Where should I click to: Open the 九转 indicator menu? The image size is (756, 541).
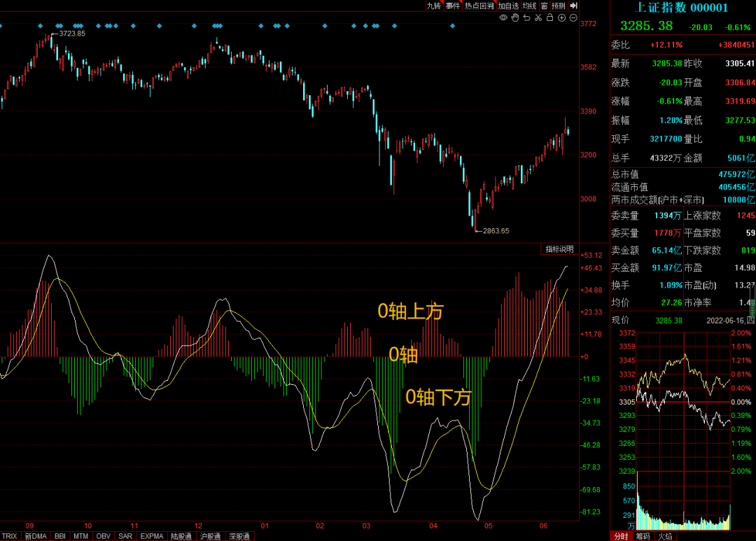[434, 6]
